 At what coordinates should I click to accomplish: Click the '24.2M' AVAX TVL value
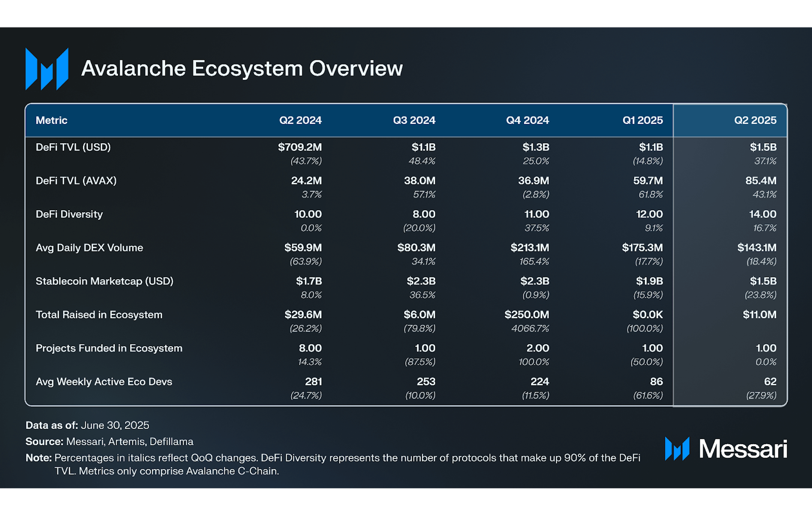click(x=306, y=180)
